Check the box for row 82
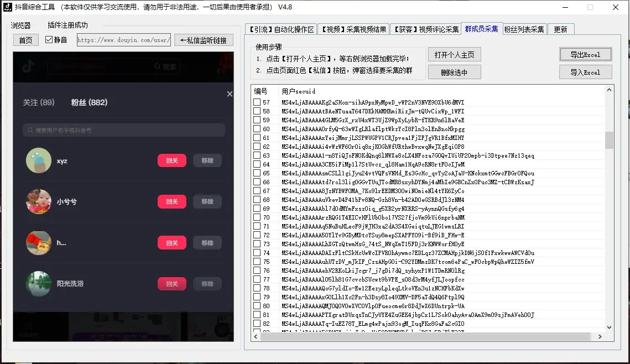The height and width of the screenshot is (364, 630). [257, 323]
